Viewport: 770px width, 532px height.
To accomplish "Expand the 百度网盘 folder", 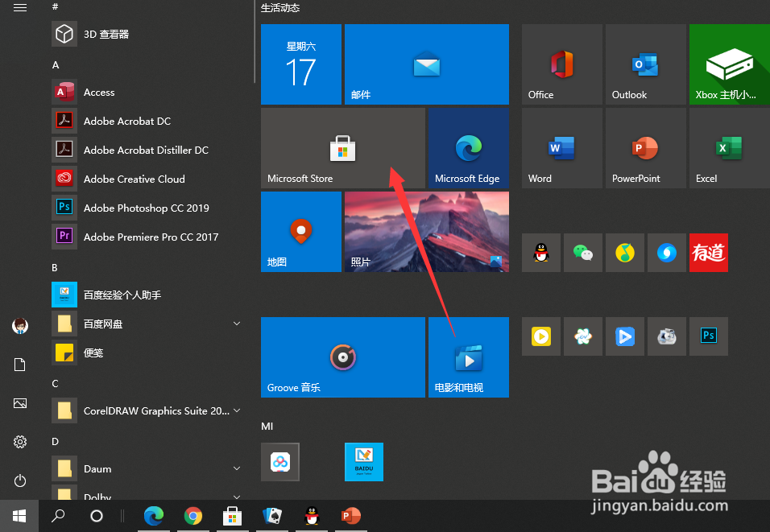I will [237, 324].
